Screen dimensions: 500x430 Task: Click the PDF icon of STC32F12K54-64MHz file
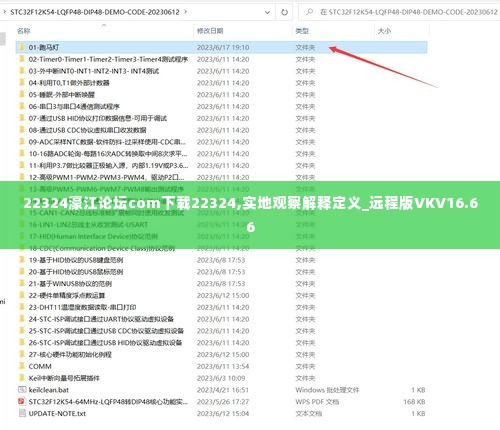pyautogui.click(x=22, y=401)
